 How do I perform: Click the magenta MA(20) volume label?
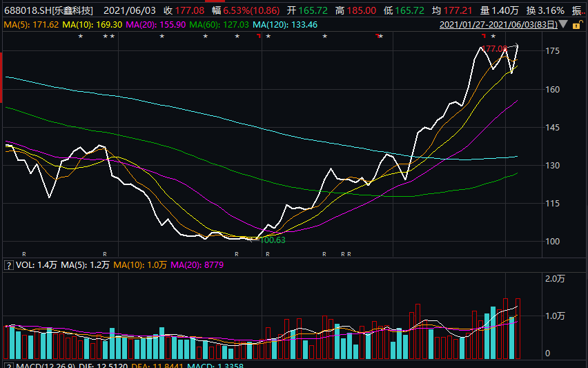(x=197, y=265)
